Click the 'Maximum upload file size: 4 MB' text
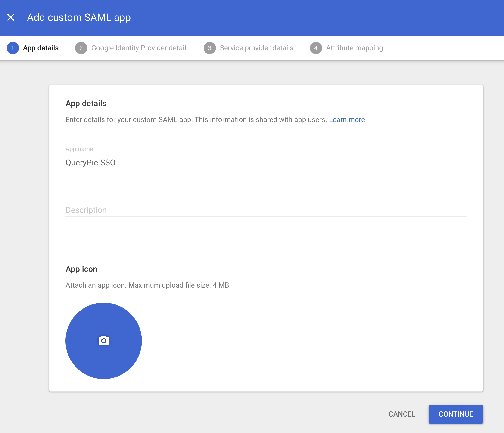This screenshot has width=504, height=433. point(179,285)
